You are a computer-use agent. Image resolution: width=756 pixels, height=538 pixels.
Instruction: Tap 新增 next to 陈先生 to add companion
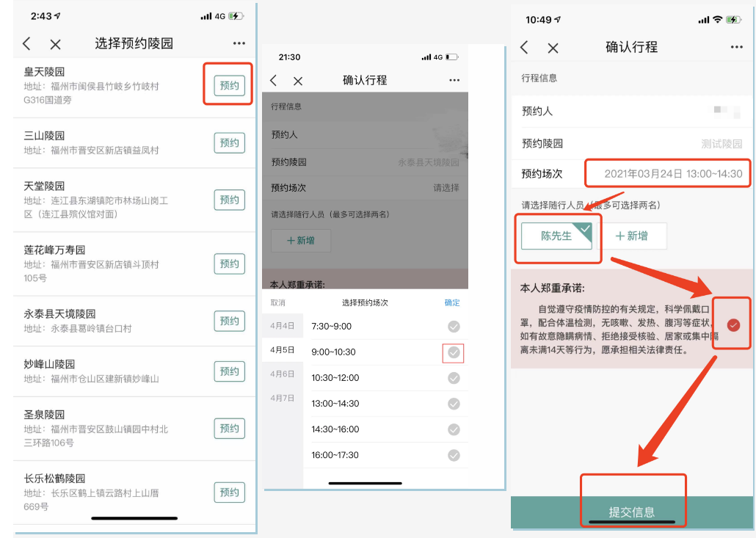pyautogui.click(x=631, y=236)
